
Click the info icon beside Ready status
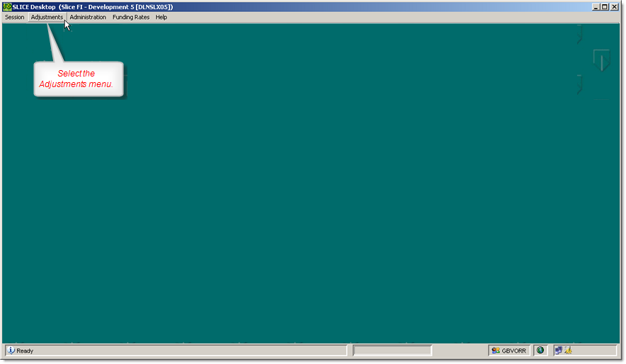(x=11, y=351)
